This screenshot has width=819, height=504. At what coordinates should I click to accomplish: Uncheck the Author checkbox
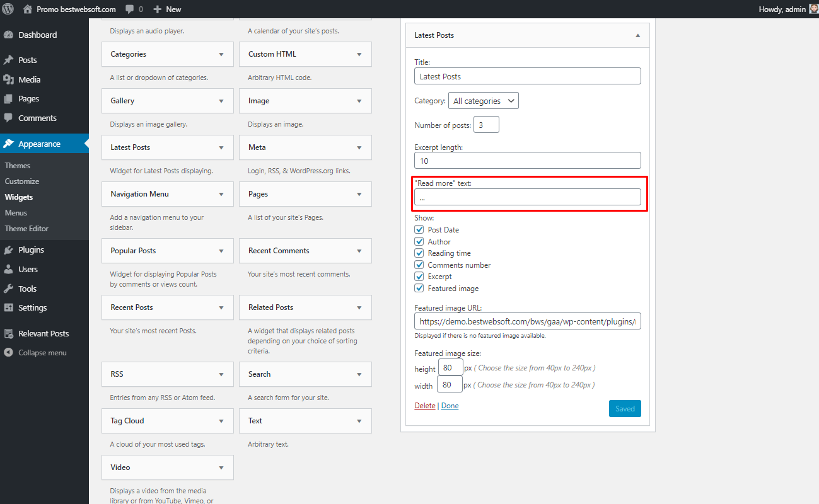click(419, 242)
